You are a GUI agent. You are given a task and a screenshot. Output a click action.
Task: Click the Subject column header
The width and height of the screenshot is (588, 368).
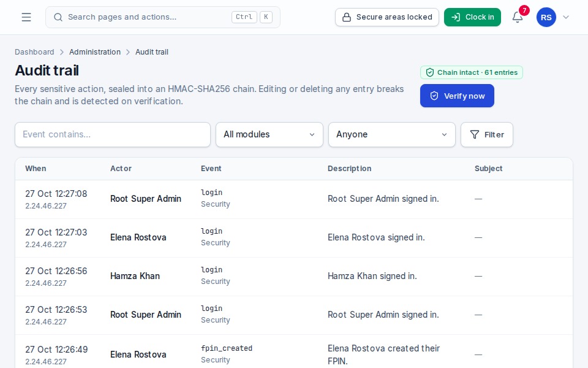[488, 169]
